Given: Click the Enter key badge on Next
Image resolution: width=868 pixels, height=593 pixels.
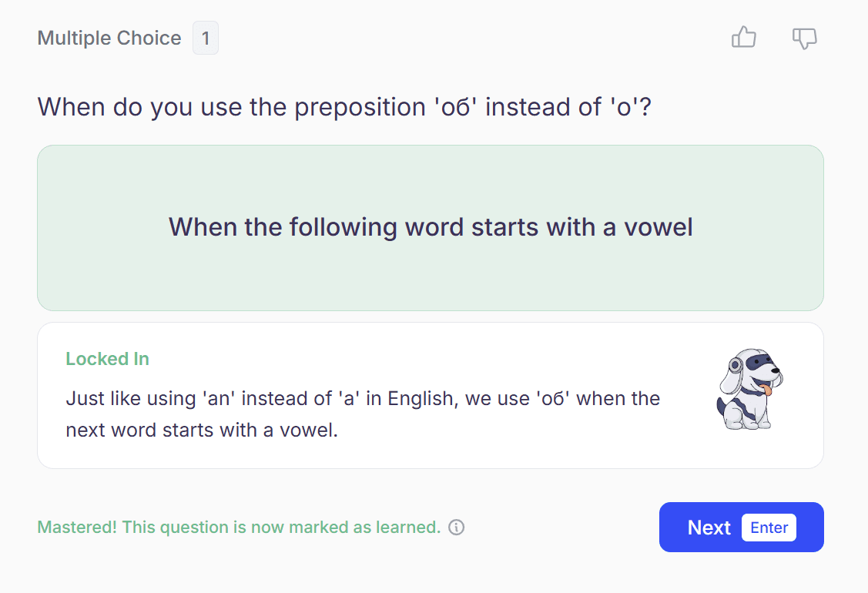Looking at the screenshot, I should click(769, 528).
